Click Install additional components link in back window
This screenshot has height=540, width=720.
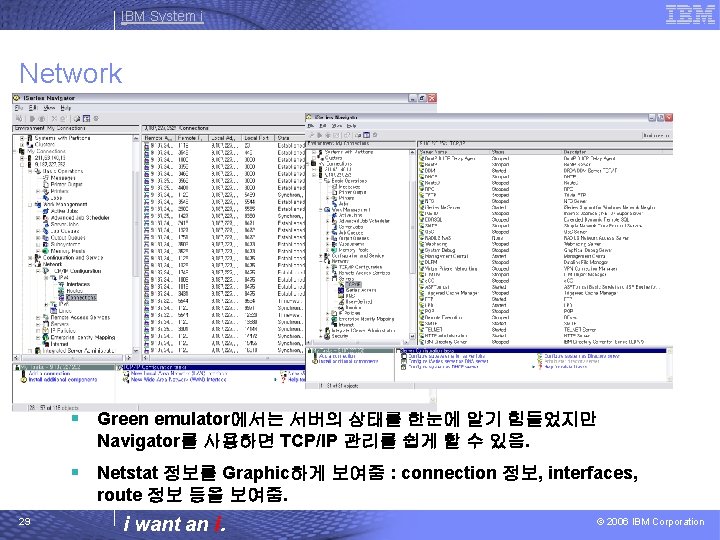coord(62,380)
